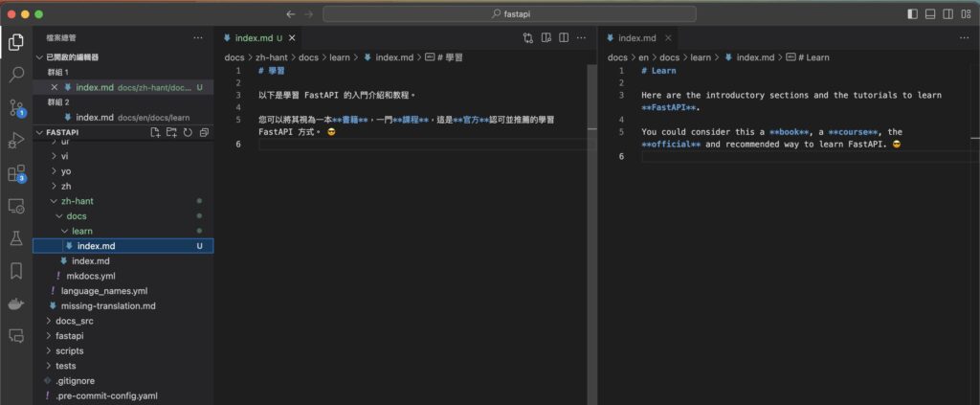Open markdown preview to the side
The image size is (980, 405).
tap(546, 37)
